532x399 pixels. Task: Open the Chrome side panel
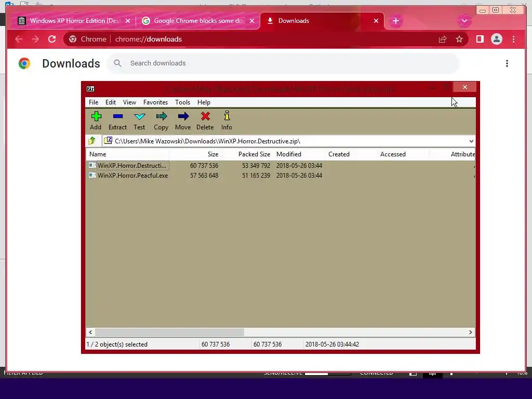coord(480,39)
